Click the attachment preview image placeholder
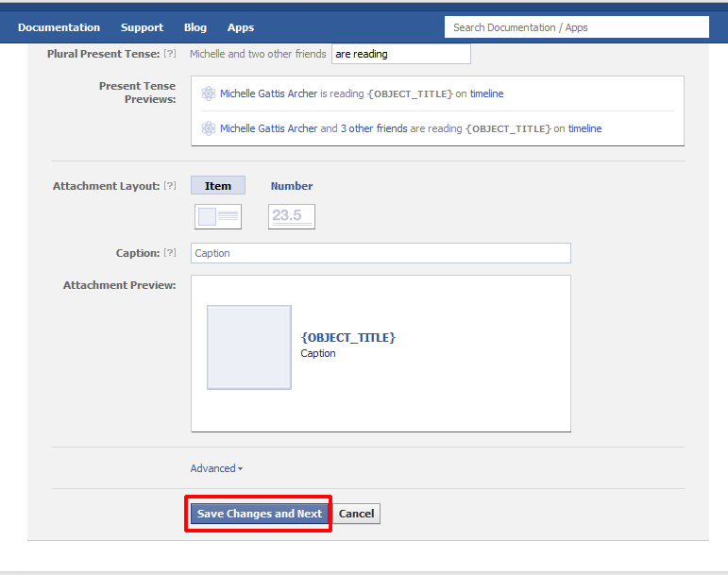728x575 pixels. (249, 347)
